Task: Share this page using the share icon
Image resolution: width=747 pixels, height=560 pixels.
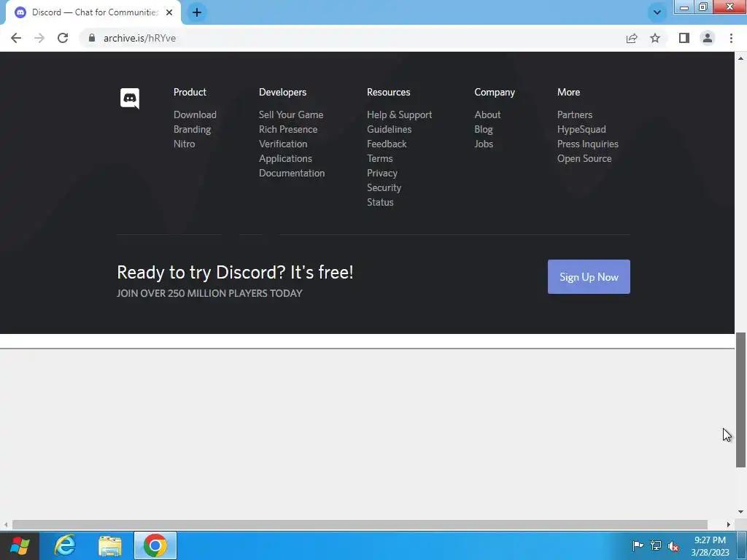Action: pos(632,38)
